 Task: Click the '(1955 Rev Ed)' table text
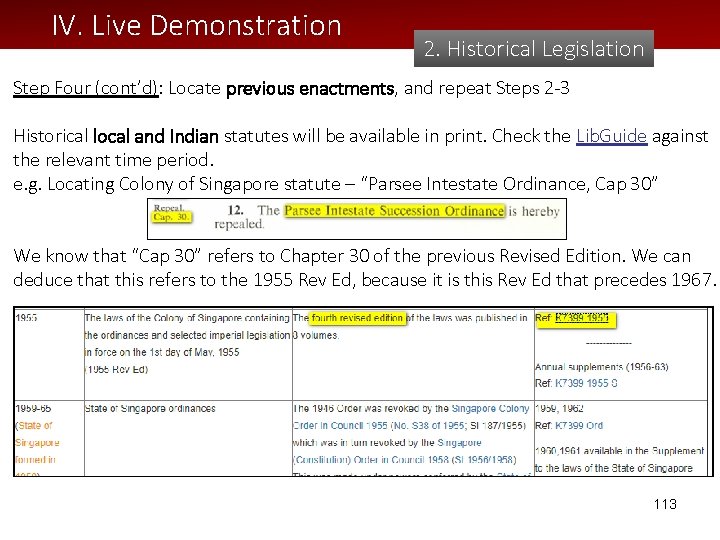pyautogui.click(x=116, y=369)
